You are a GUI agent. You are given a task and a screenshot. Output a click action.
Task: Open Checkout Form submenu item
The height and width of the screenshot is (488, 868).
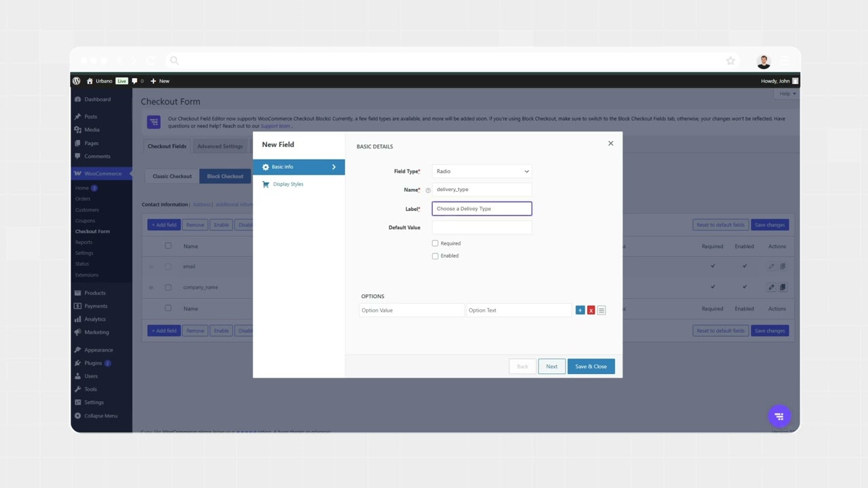coord(92,231)
